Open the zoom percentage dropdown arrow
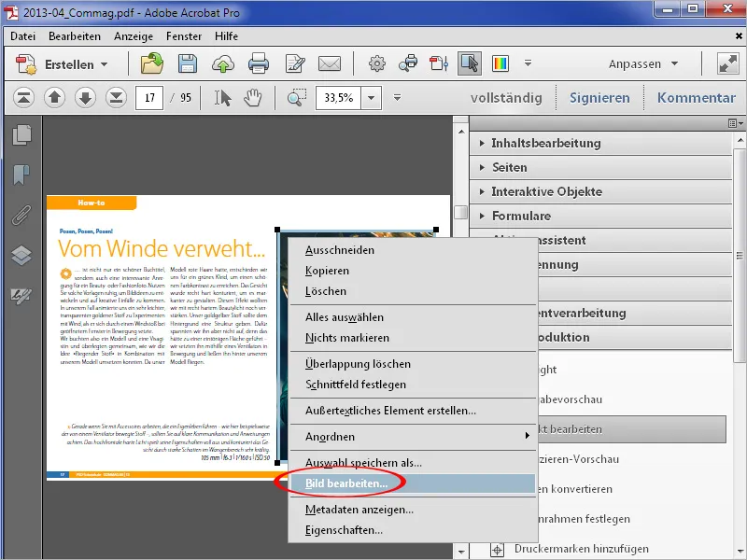Screen dimensions: 747x560 [371, 98]
